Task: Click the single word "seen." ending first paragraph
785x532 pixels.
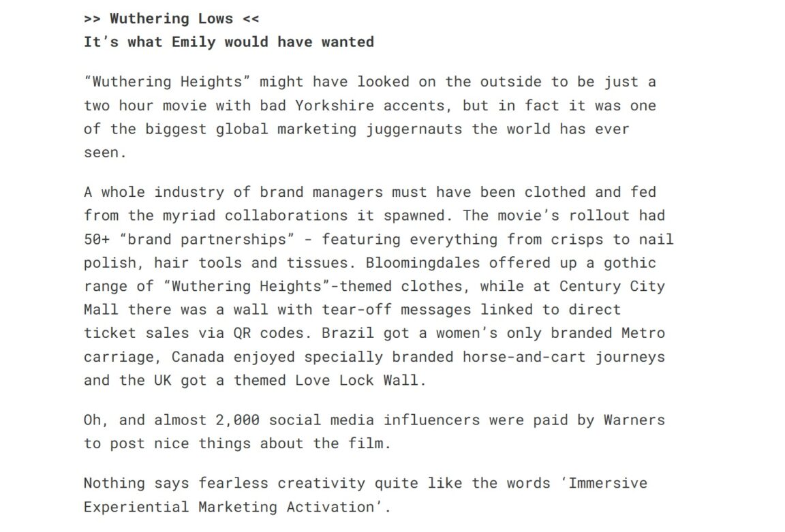Action: point(105,153)
